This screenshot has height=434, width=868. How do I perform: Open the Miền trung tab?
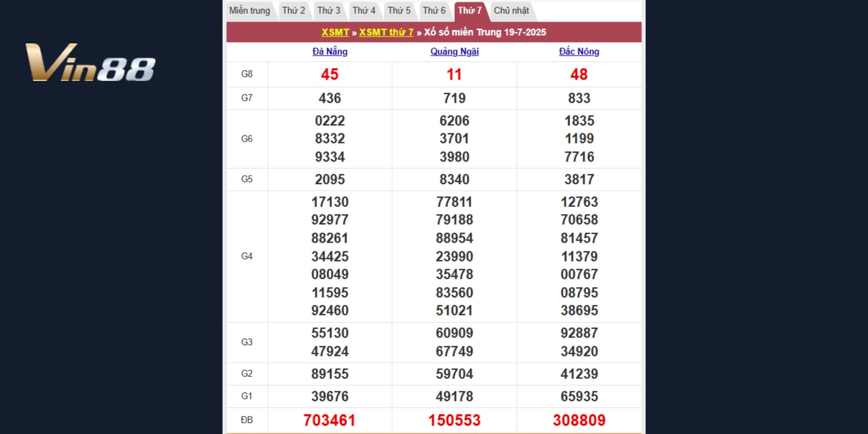(x=250, y=11)
